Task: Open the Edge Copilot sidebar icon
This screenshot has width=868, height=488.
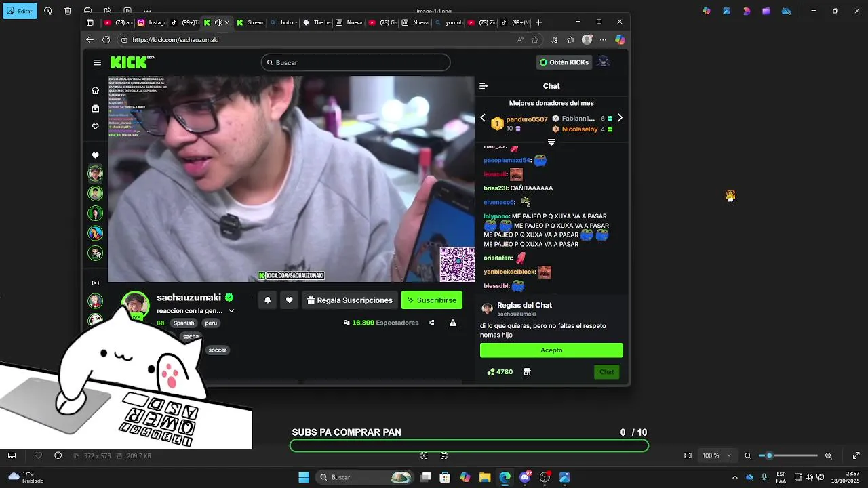Action: pos(620,39)
